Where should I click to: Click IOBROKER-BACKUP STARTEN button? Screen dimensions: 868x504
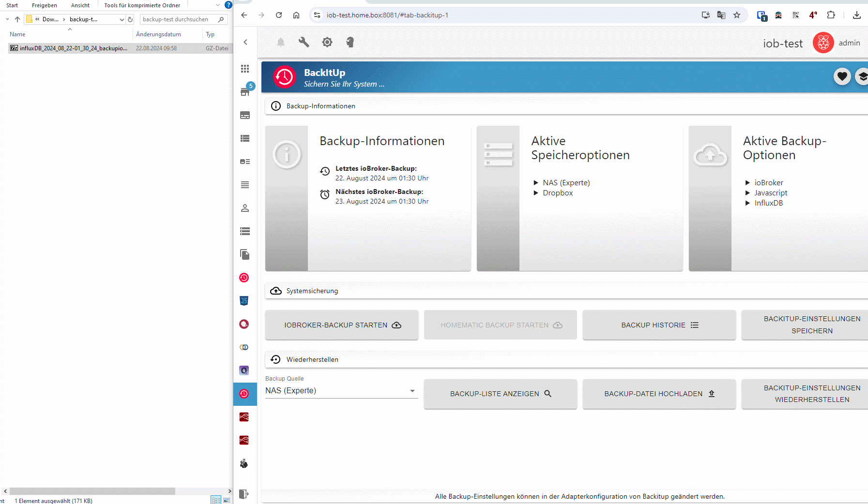(x=342, y=325)
